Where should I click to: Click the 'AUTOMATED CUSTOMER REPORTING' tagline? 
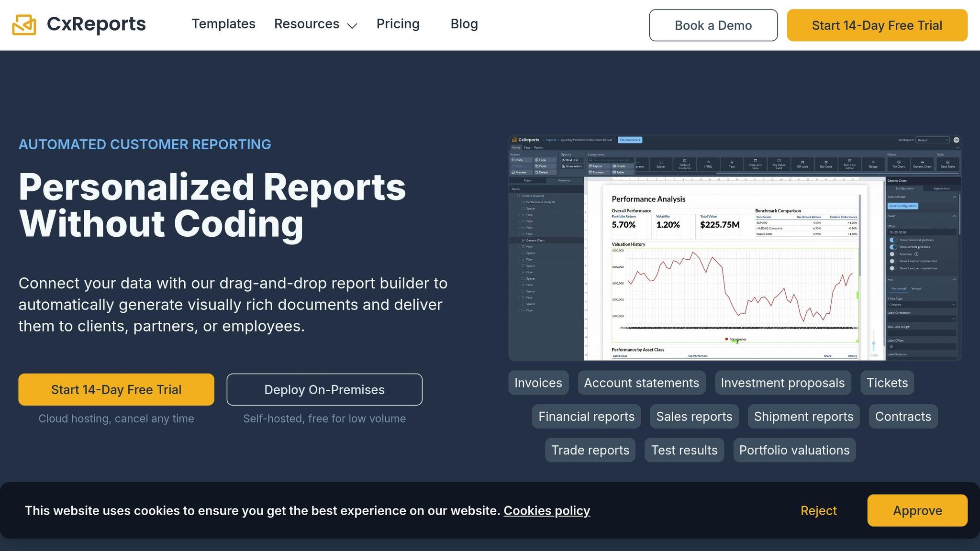click(x=145, y=144)
